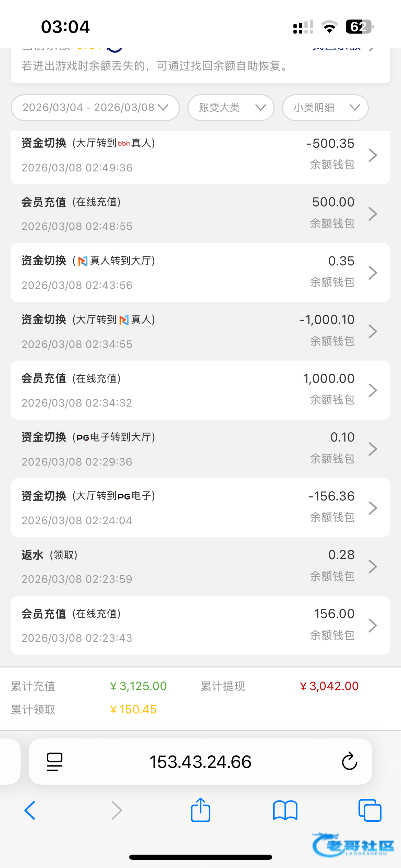Open the page settings icon in address bar
The height and width of the screenshot is (868, 401).
pyautogui.click(x=54, y=761)
